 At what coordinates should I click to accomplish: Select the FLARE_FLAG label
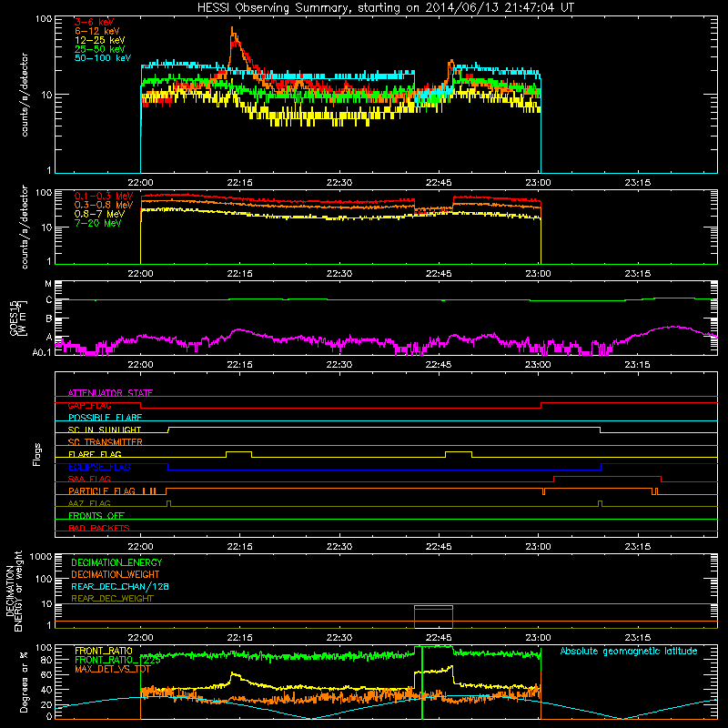point(95,454)
